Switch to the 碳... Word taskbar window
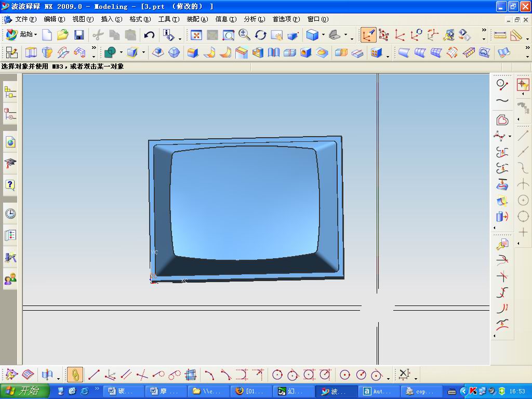Screen dimensions: 532x399 [x=124, y=391]
